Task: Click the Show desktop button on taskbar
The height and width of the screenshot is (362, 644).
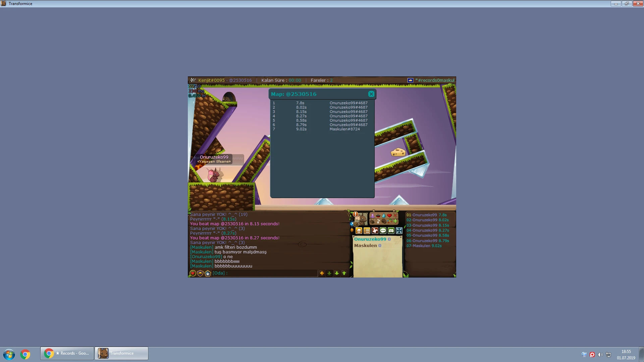Action: click(641, 354)
